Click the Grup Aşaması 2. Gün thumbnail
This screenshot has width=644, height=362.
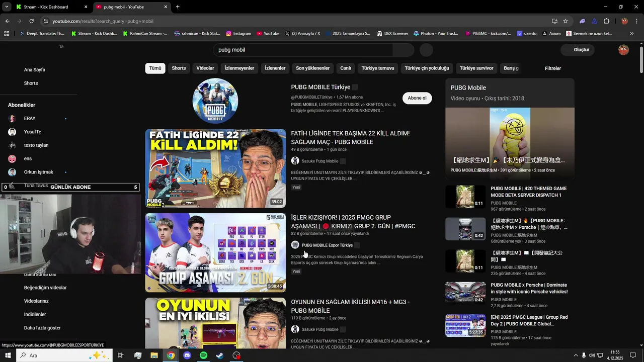pos(215,253)
